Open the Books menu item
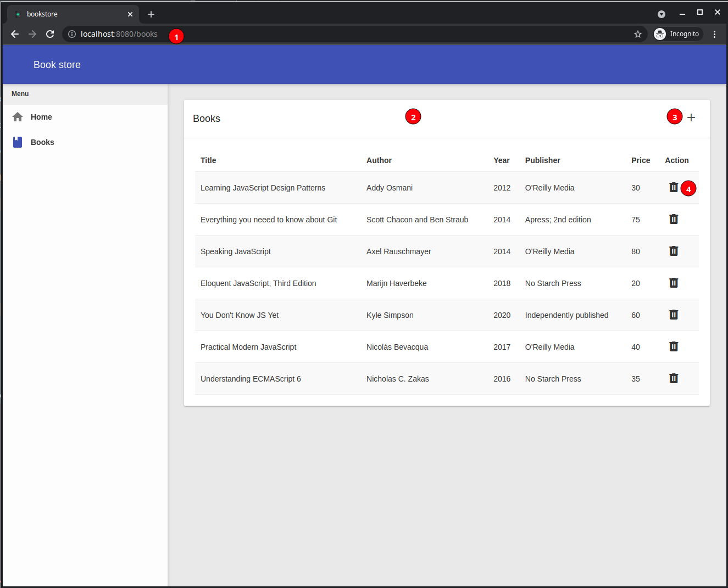 click(x=85, y=142)
